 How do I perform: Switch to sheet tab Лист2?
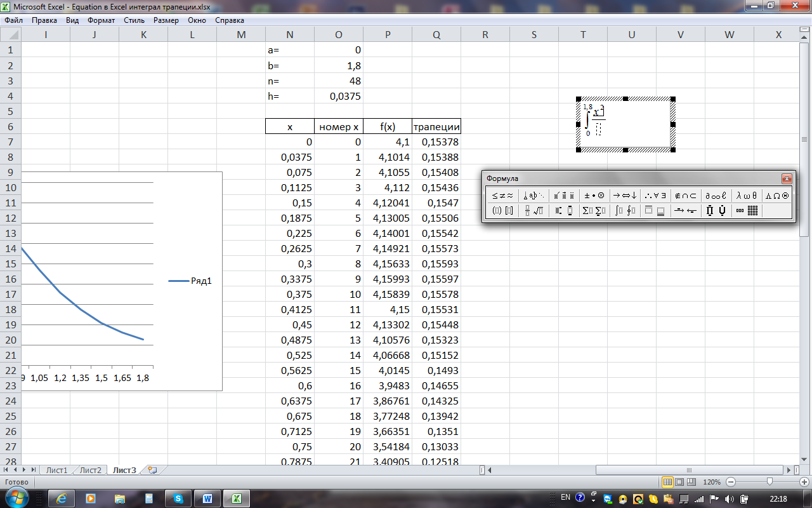pyautogui.click(x=90, y=470)
